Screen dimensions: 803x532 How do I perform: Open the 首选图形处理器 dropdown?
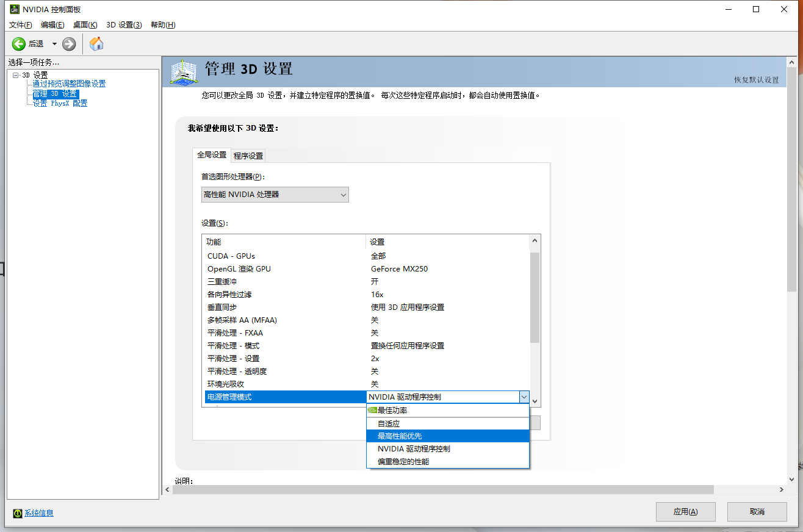coord(275,195)
